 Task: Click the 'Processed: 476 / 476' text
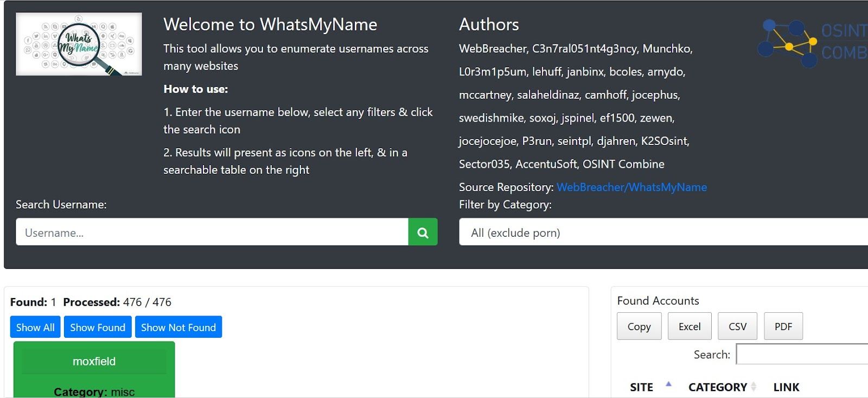point(117,302)
